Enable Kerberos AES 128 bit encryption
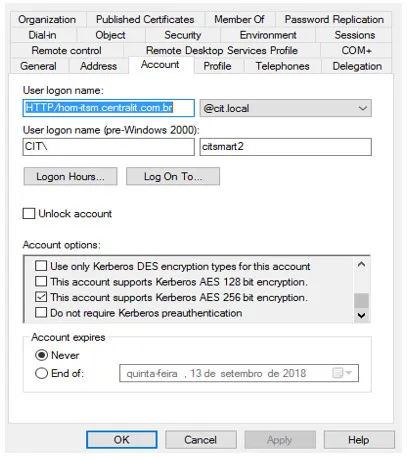This screenshot has width=408, height=459. click(41, 281)
